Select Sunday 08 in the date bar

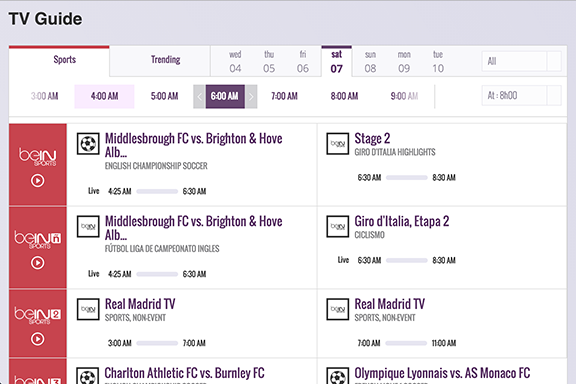[370, 62]
